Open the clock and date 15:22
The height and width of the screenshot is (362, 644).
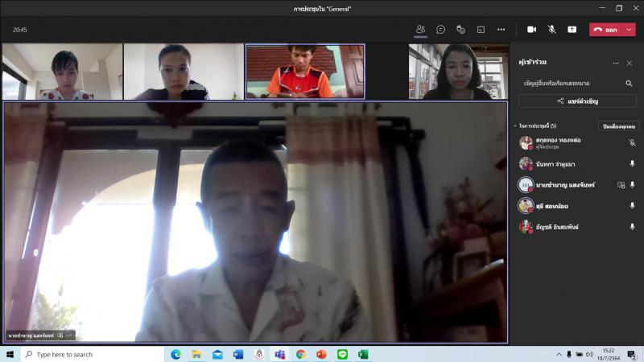pyautogui.click(x=609, y=354)
